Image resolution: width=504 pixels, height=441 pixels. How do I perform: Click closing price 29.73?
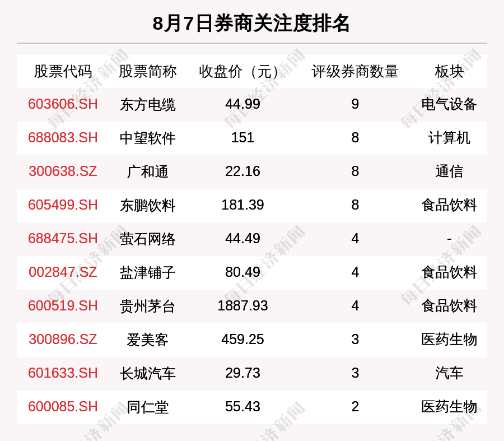pyautogui.click(x=242, y=373)
